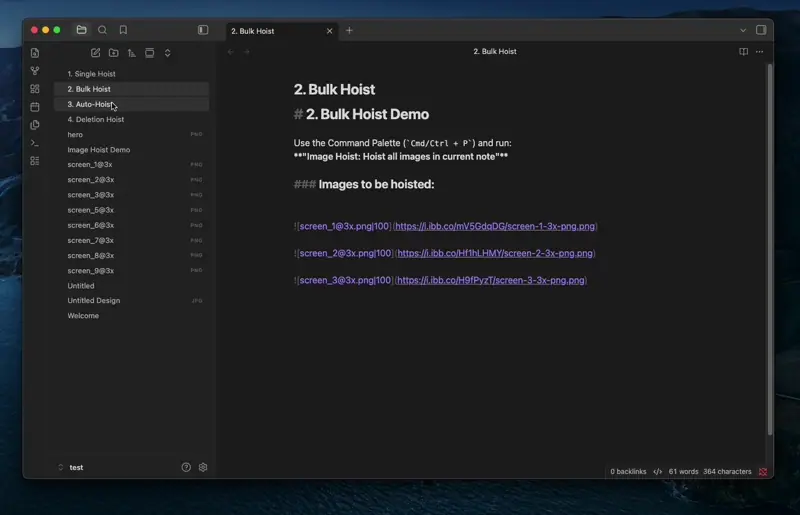Switch to reading view book icon
Screen dimensions: 800x515
[743, 52]
